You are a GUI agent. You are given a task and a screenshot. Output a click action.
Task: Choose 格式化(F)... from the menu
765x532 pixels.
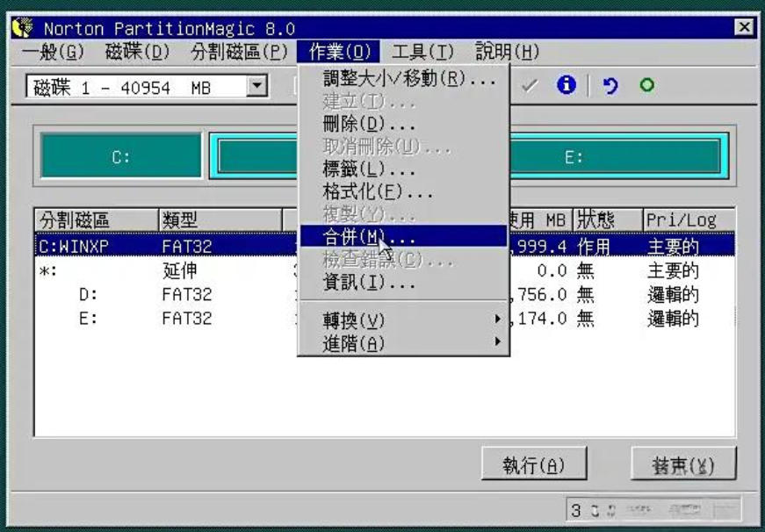click(x=403, y=191)
